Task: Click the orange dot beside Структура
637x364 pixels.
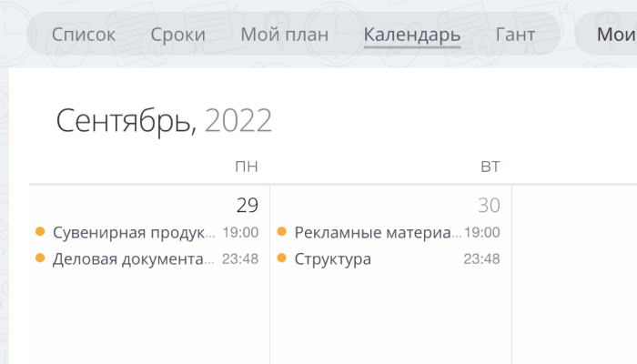Action: pyautogui.click(x=282, y=258)
